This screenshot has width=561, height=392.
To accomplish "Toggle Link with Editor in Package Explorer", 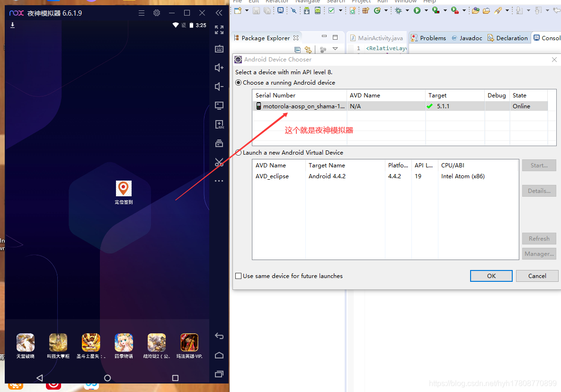I will tap(308, 49).
